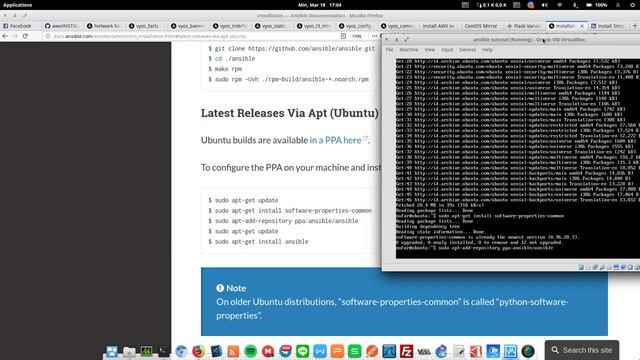
Task: Open VirtualBox File menu
Action: tap(389, 49)
